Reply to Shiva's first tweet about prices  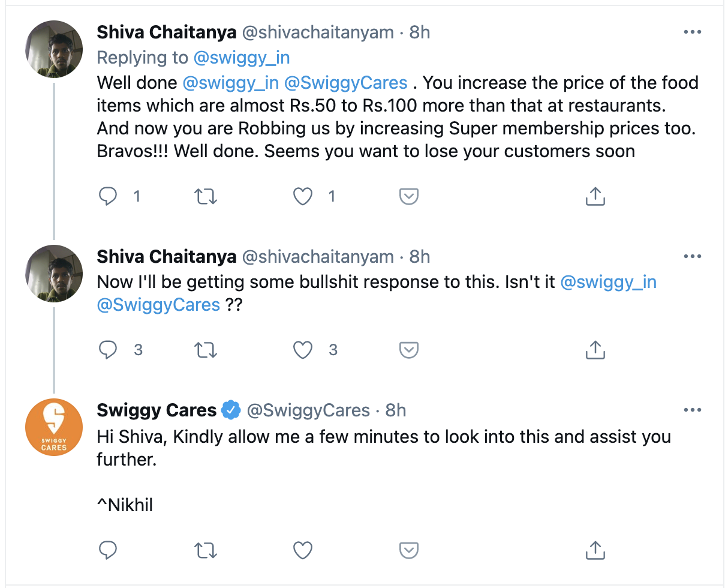tap(108, 196)
